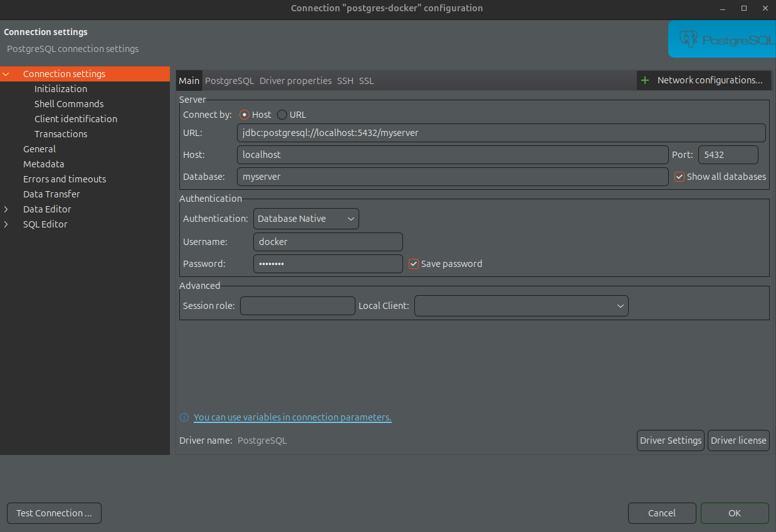Open the Authentication type dropdown
This screenshot has width=776, height=532.
click(306, 219)
